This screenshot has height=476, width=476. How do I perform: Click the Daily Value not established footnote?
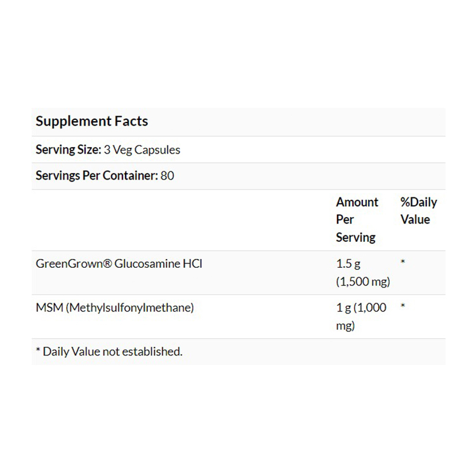pos(112,351)
